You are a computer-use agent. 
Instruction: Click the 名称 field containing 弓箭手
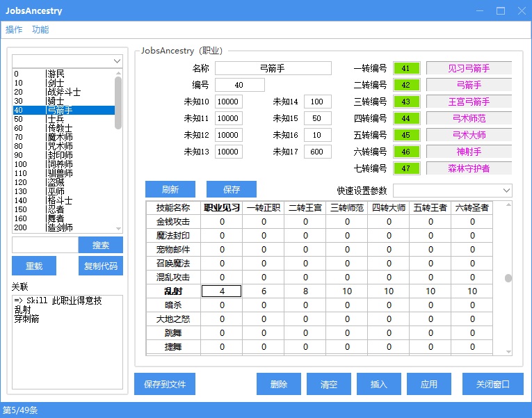coord(273,68)
